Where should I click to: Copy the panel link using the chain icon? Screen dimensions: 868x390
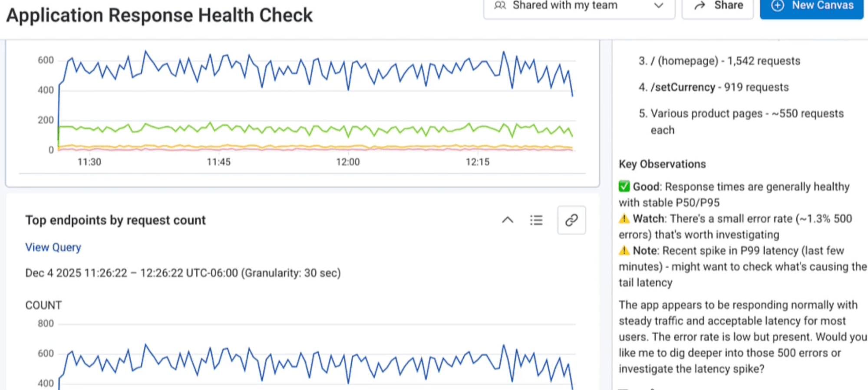tap(571, 220)
